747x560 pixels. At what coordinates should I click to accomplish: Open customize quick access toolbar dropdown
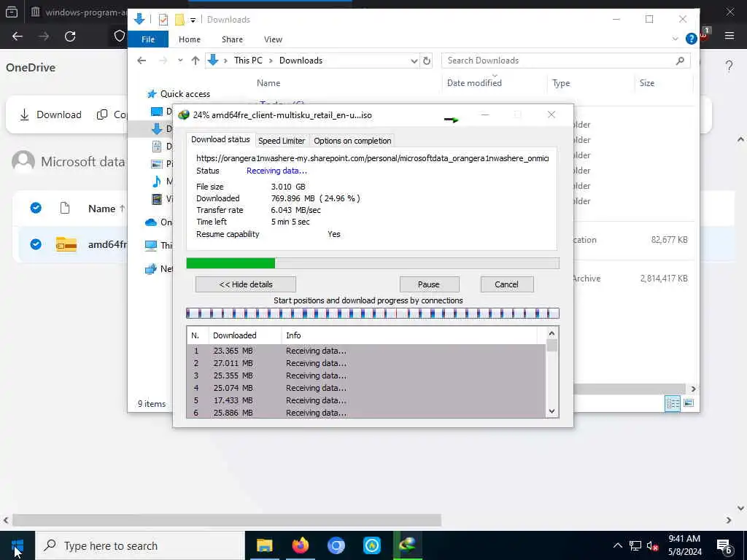[x=193, y=20]
